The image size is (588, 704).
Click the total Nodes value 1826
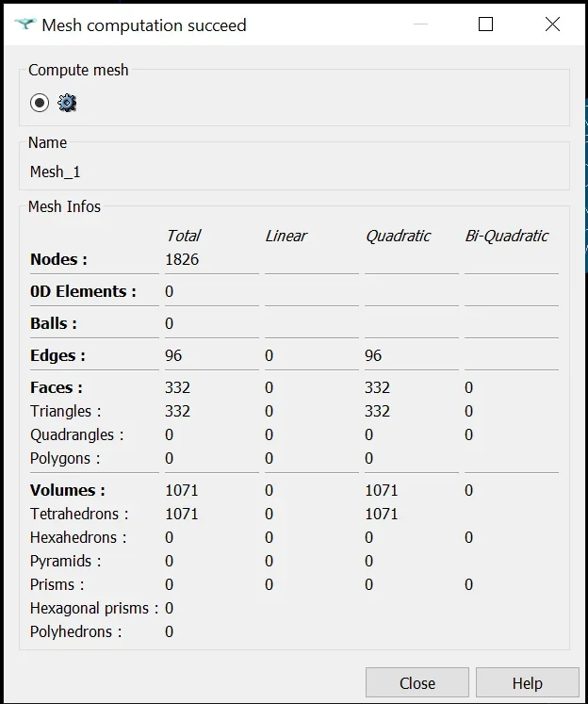[x=182, y=259]
